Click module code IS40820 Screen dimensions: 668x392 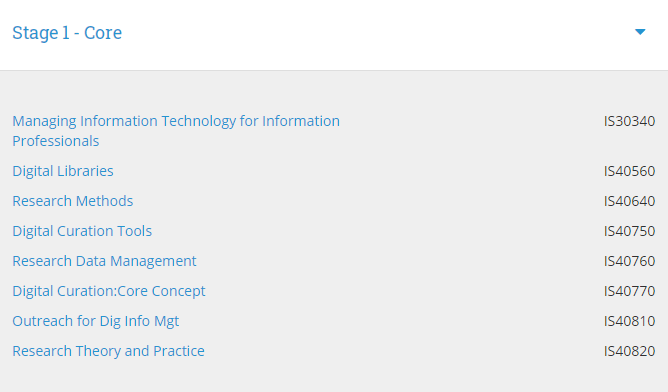pyautogui.click(x=629, y=351)
